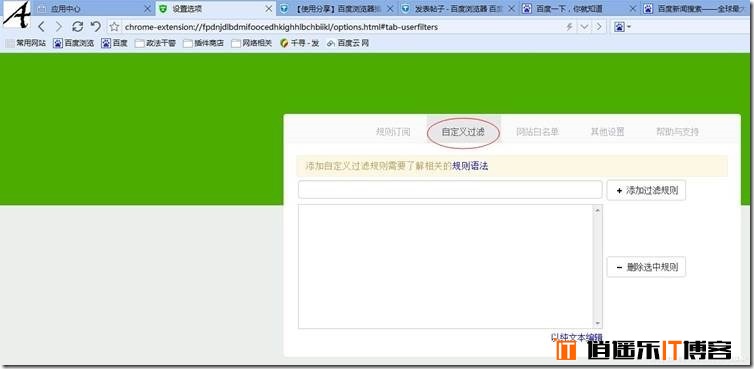754x369 pixels.
Task: Click the 添加过滤规则 button
Action: 646,190
